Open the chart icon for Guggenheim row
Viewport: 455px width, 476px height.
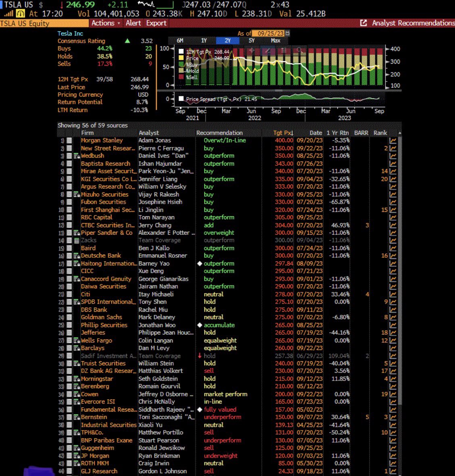[x=393, y=448]
